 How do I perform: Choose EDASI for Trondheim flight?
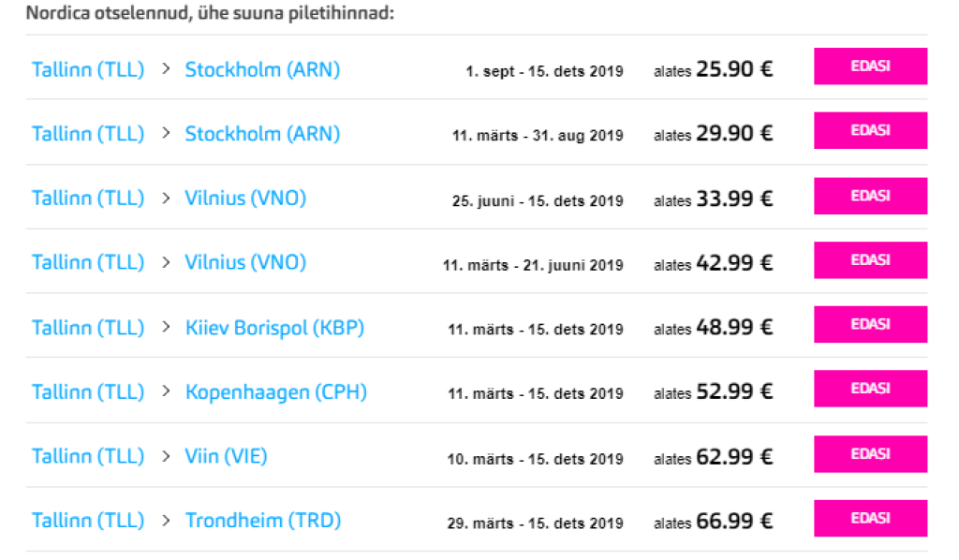[x=870, y=518]
